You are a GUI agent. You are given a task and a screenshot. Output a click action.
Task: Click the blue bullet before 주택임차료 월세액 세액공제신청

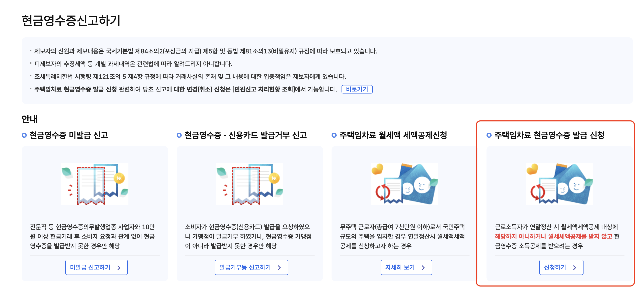coord(334,135)
